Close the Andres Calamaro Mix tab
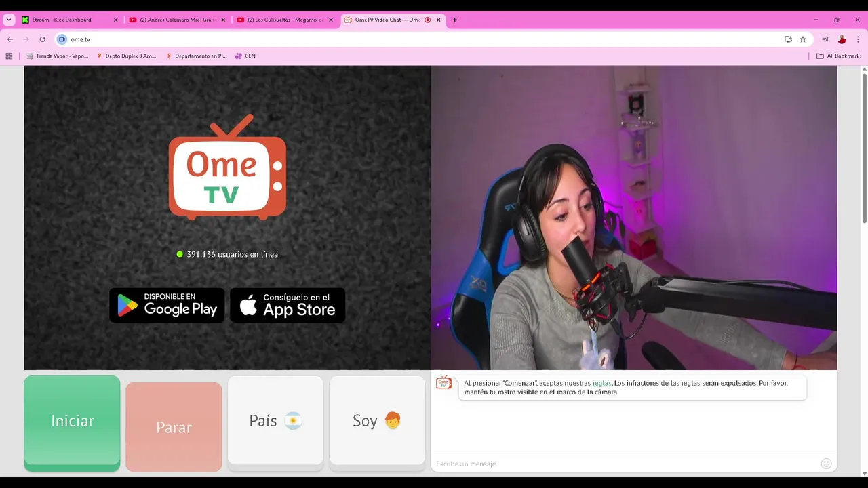This screenshot has width=868, height=488. 223,20
